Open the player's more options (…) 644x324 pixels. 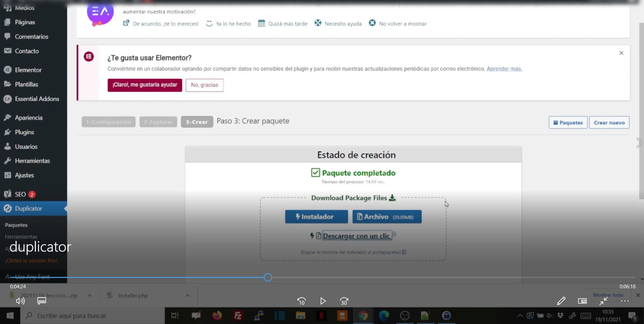coord(625,301)
